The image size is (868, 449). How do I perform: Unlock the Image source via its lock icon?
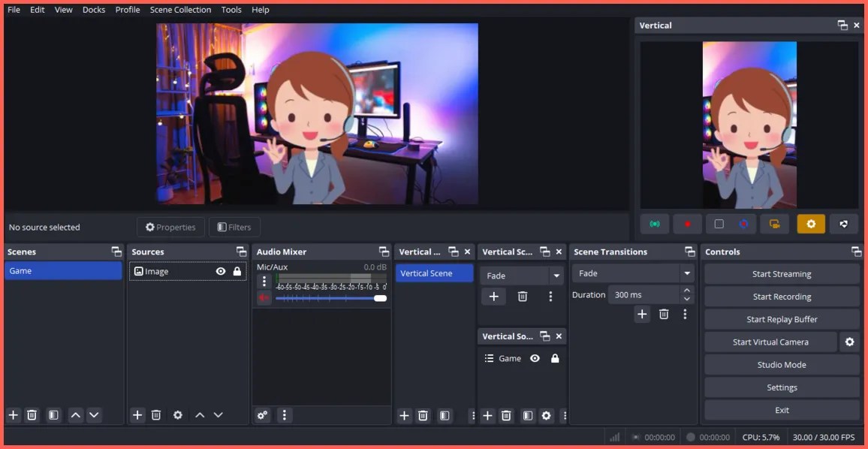click(237, 272)
